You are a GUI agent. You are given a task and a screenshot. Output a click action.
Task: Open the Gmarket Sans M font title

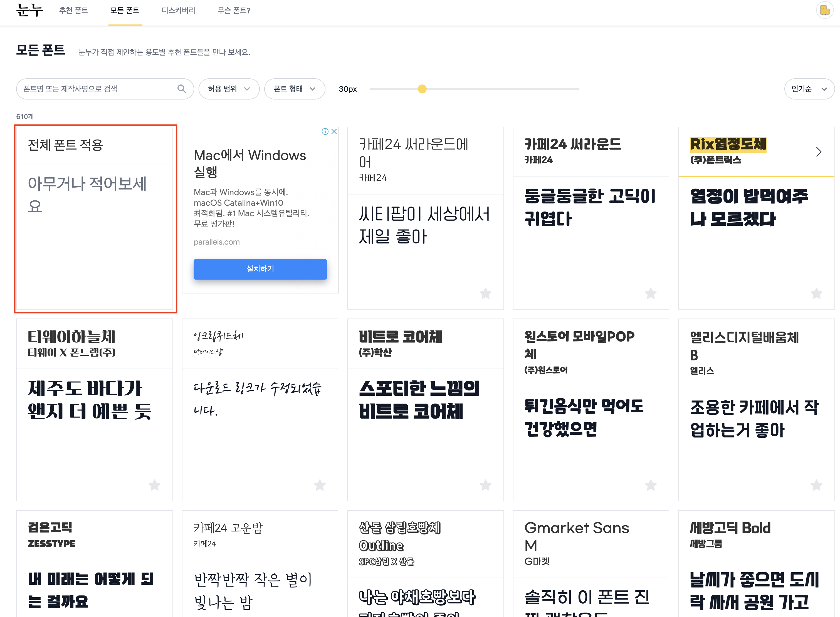click(x=577, y=537)
